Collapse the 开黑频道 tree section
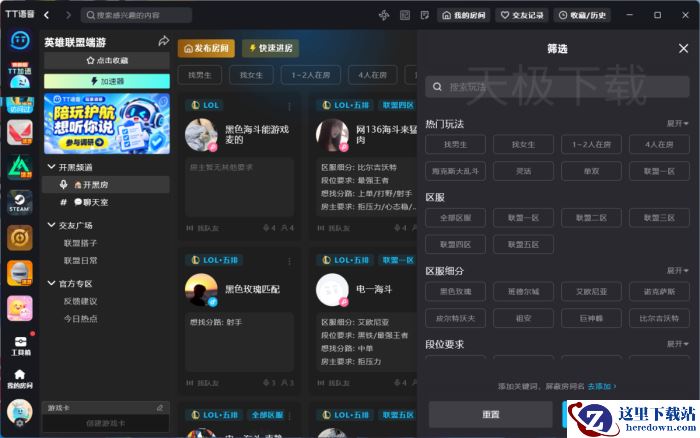 pyautogui.click(x=51, y=167)
